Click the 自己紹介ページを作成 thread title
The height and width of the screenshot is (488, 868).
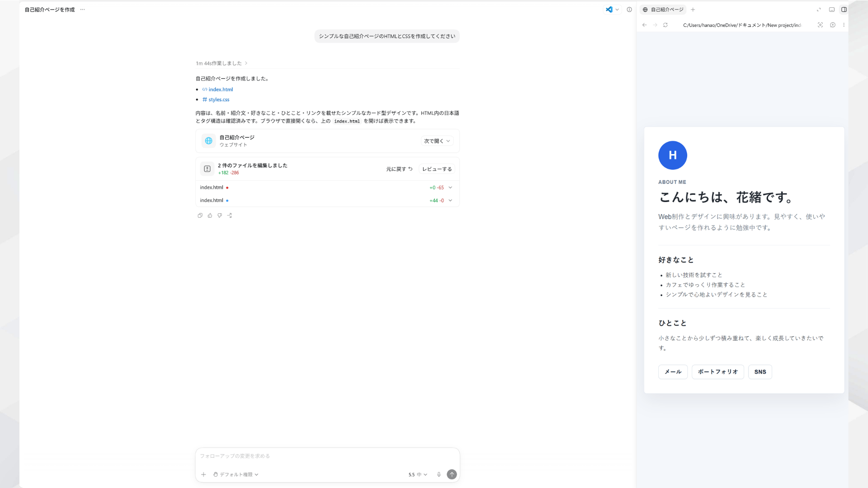pyautogui.click(x=50, y=9)
